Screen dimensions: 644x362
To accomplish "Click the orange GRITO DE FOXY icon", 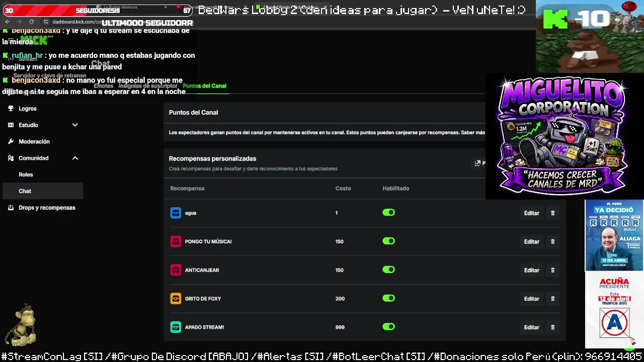I will 176,299.
